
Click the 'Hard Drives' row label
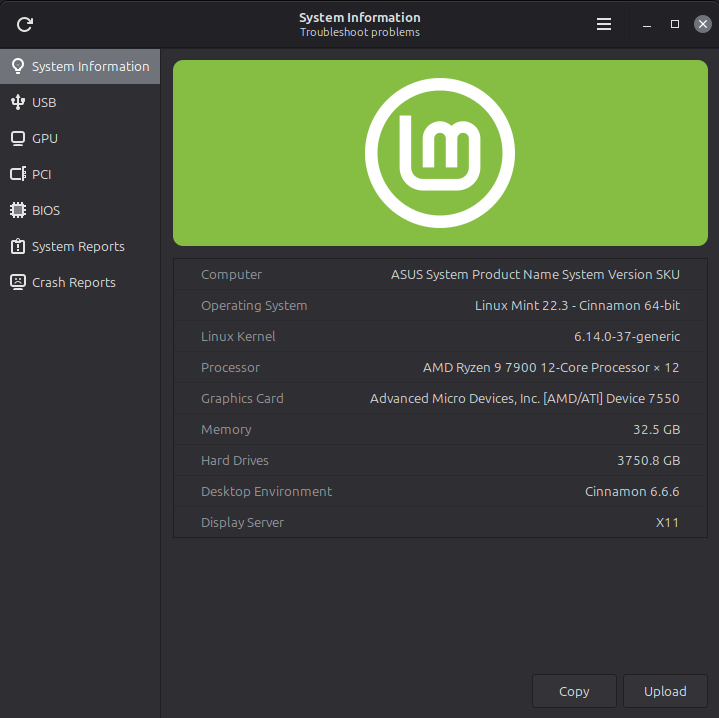[235, 460]
